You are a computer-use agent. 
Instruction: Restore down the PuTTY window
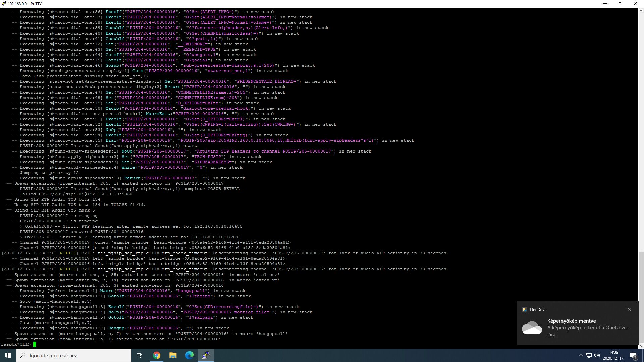point(620,4)
